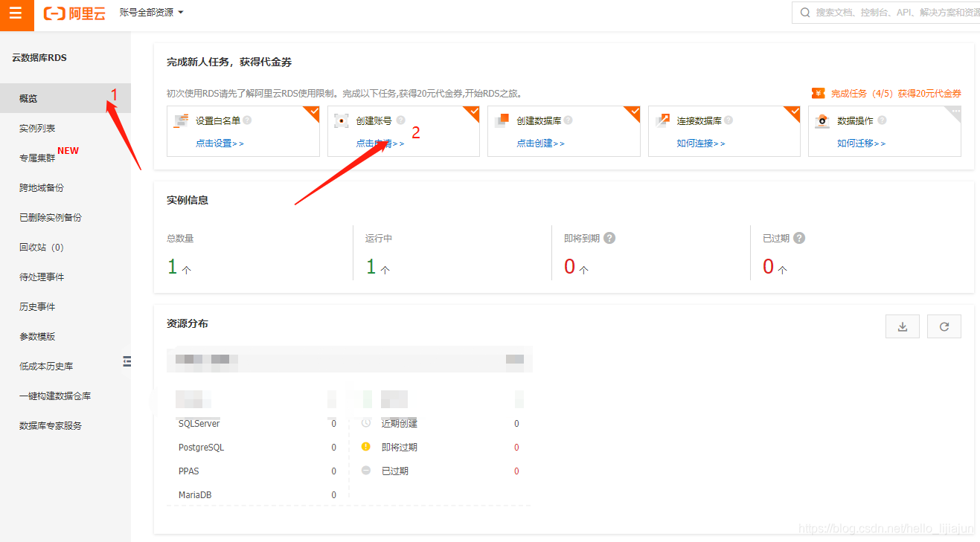Image resolution: width=980 pixels, height=542 pixels.
Task: Click help icon beside 数据操作
Action: [883, 120]
